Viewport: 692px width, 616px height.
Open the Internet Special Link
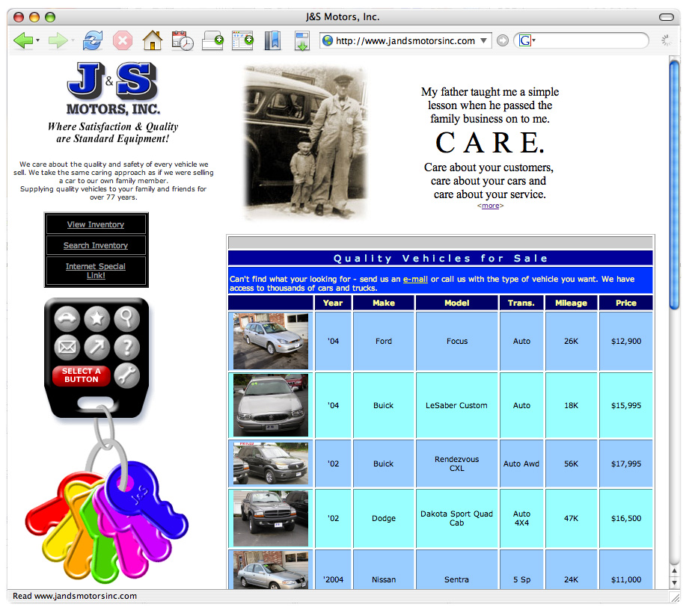coord(96,271)
